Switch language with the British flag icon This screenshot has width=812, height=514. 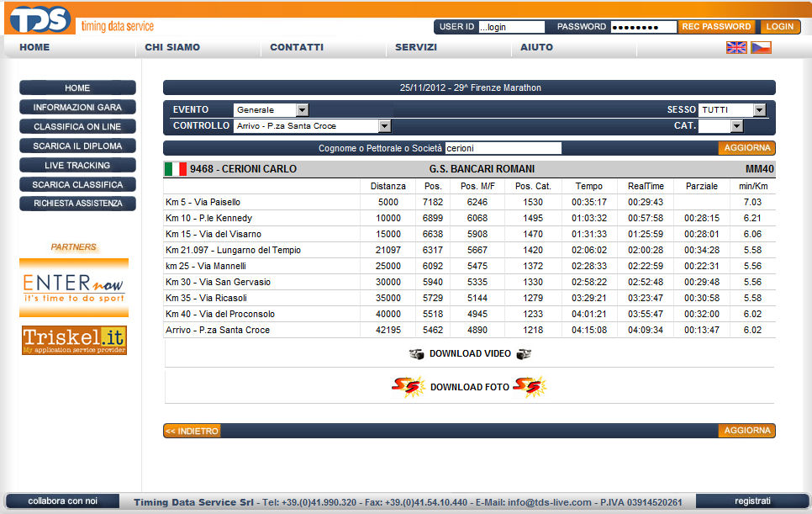point(736,48)
